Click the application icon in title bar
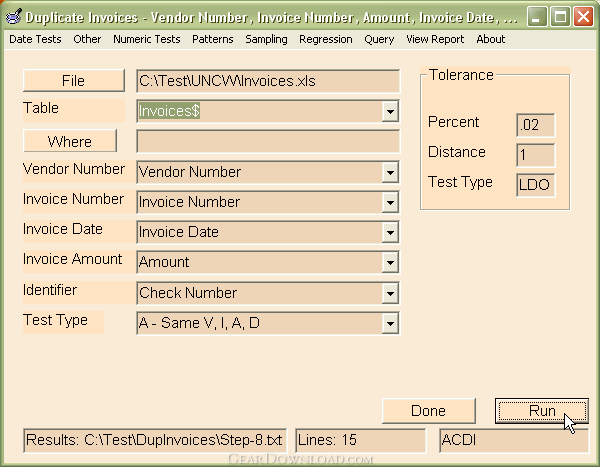This screenshot has height=467, width=600. coord(13,17)
